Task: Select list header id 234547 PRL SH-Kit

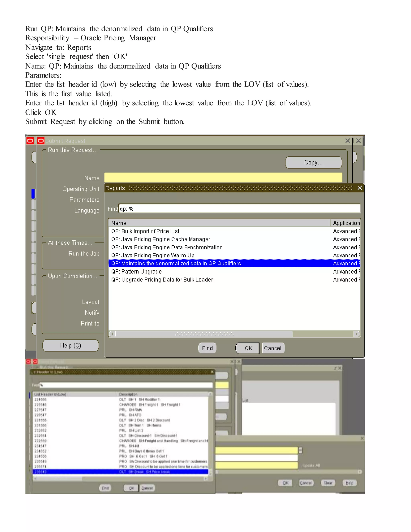Action: [121, 446]
